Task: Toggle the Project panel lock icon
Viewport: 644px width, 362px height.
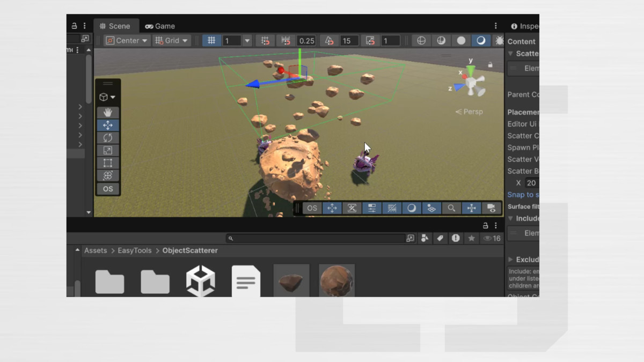Action: pyautogui.click(x=486, y=225)
